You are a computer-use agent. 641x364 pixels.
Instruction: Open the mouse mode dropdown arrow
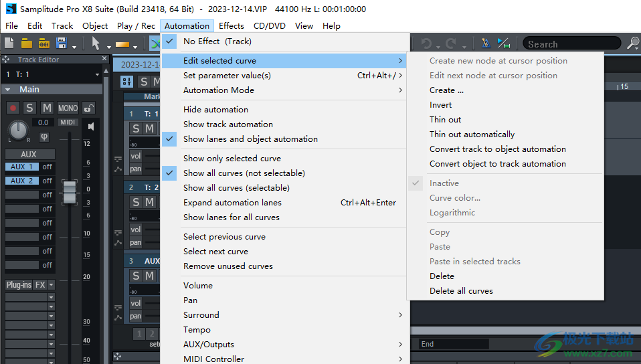(109, 48)
